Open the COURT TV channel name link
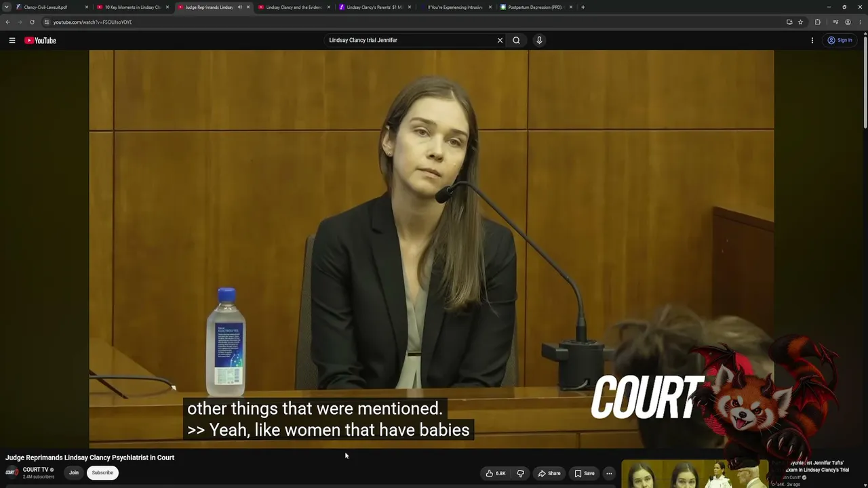The width and height of the screenshot is (868, 488). [x=36, y=470]
